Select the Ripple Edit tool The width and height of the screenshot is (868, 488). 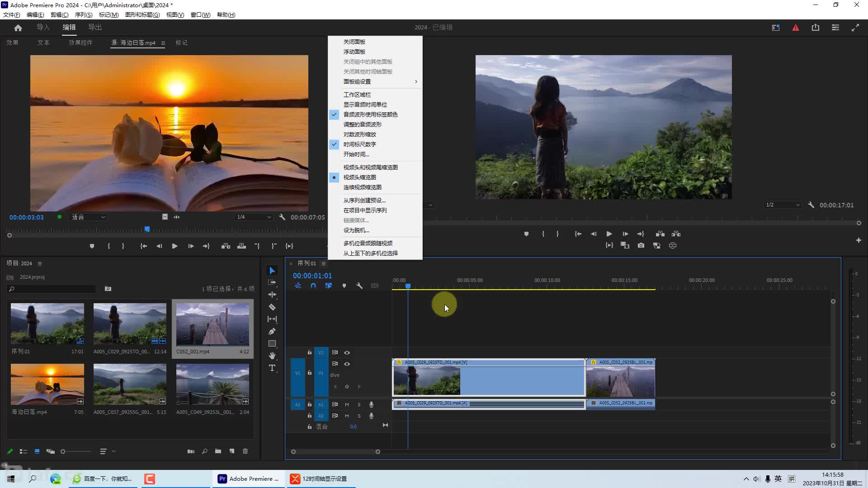[272, 295]
